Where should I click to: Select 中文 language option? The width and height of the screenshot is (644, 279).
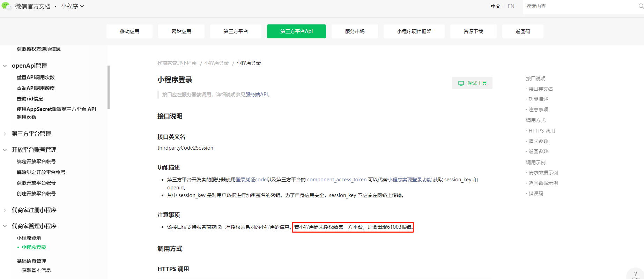pyautogui.click(x=495, y=6)
